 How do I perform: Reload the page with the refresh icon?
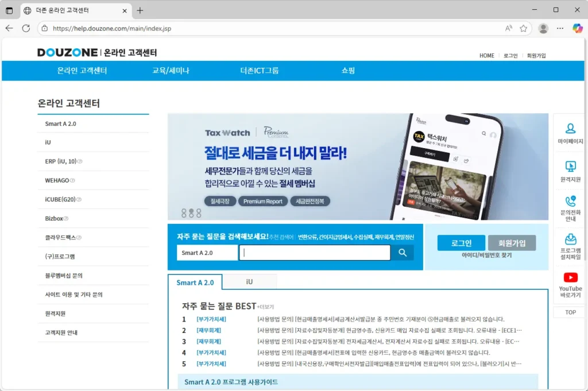(26, 29)
